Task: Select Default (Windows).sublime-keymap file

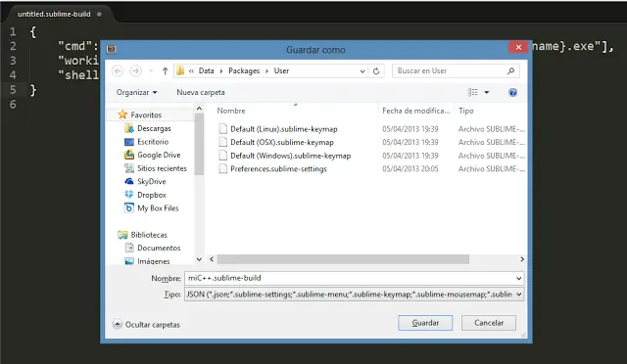Action: click(x=291, y=156)
